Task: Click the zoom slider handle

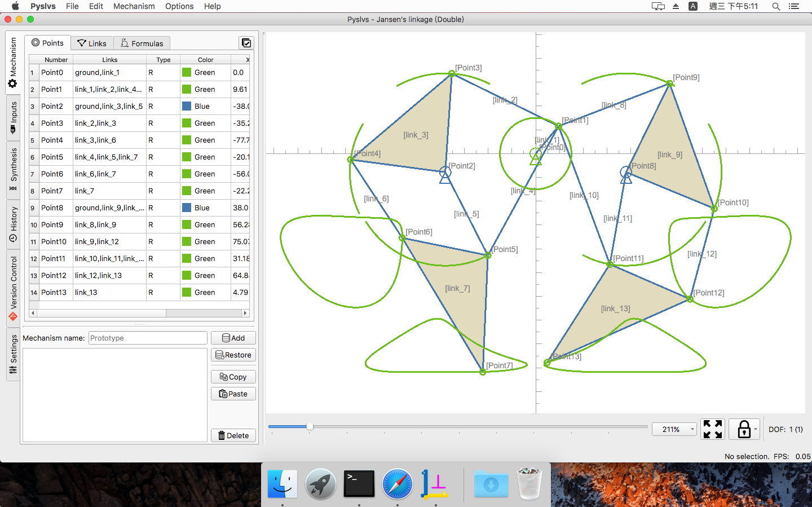Action: (310, 426)
